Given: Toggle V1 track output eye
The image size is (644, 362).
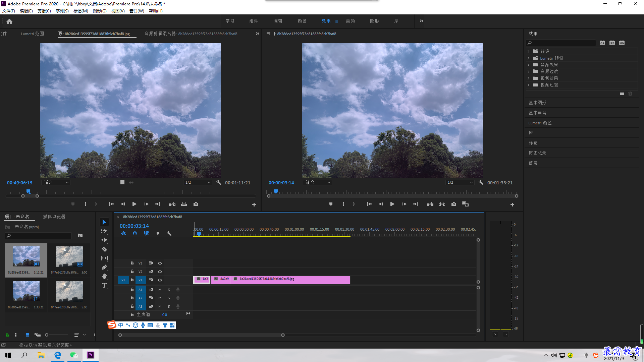Looking at the screenshot, I should pyautogui.click(x=160, y=280).
